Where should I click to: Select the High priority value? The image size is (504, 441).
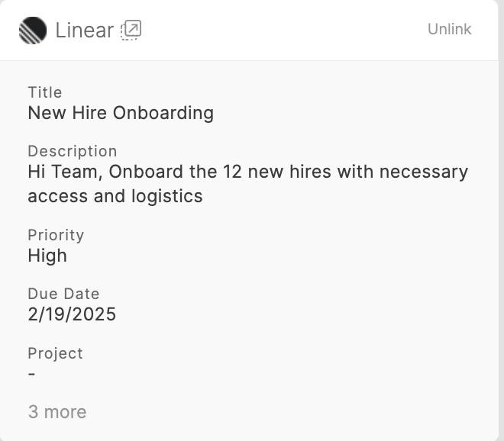click(47, 256)
